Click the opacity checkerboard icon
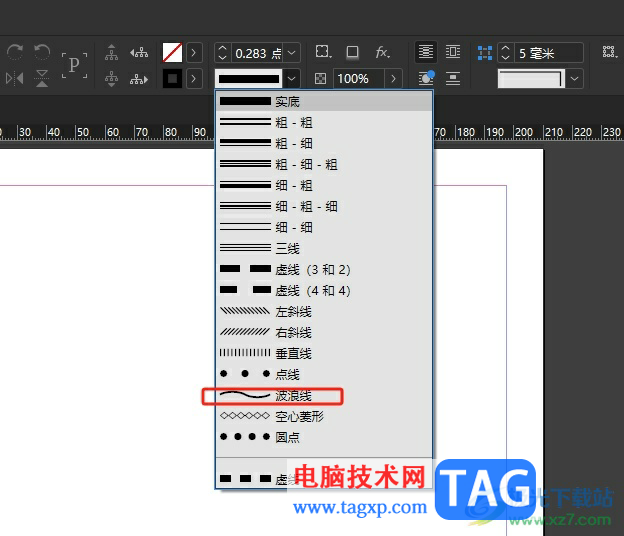 click(320, 78)
